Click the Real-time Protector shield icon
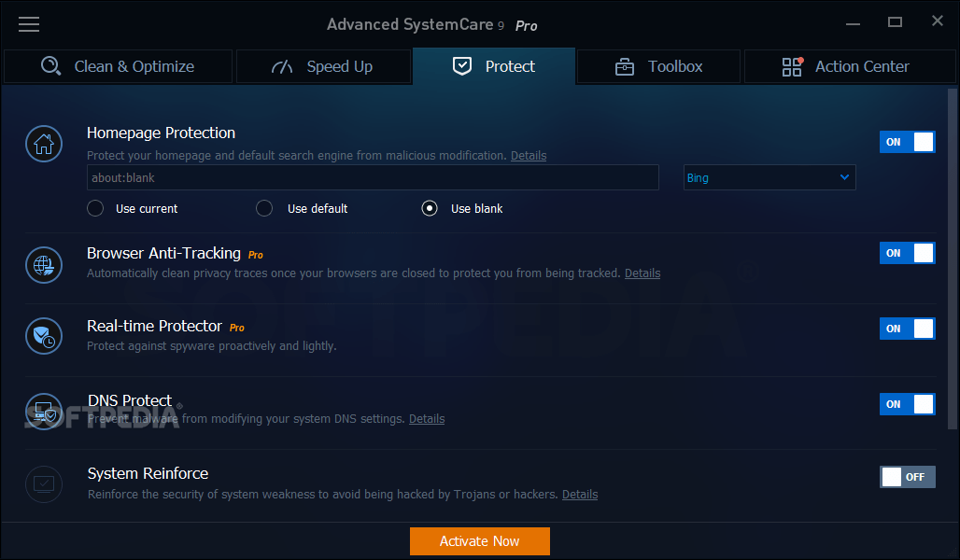960x560 pixels. pos(44,336)
